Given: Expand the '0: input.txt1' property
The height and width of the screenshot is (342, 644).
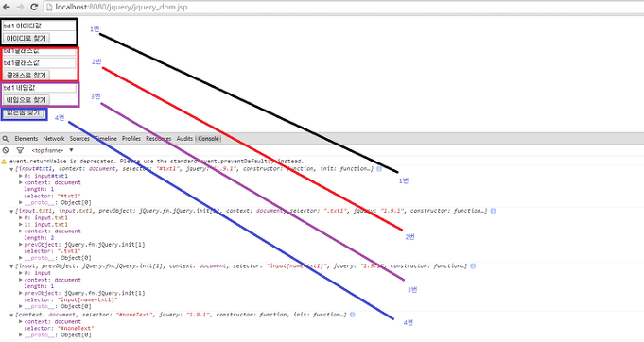Looking at the screenshot, I should tap(21, 217).
